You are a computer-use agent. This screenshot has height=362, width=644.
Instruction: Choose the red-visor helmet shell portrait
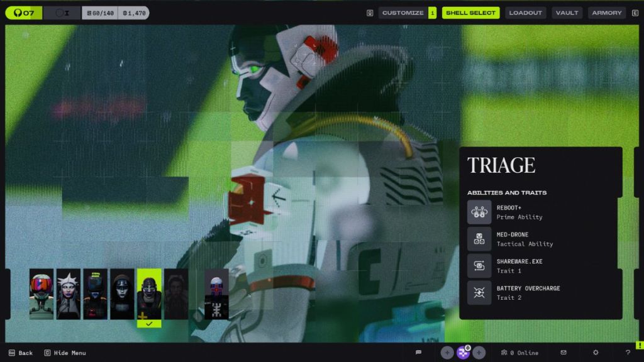tap(42, 294)
